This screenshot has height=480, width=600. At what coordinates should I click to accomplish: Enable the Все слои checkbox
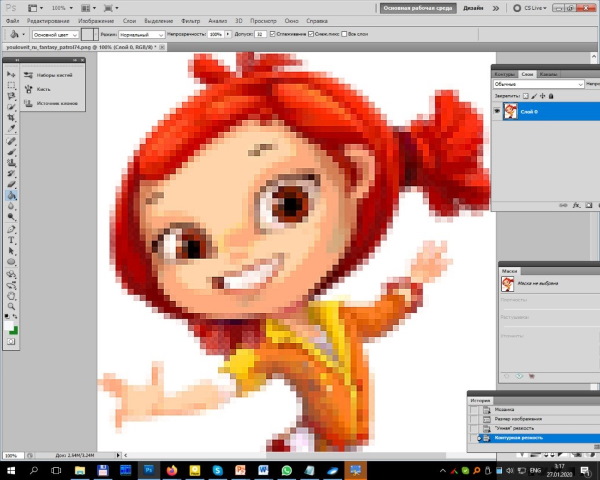[344, 34]
